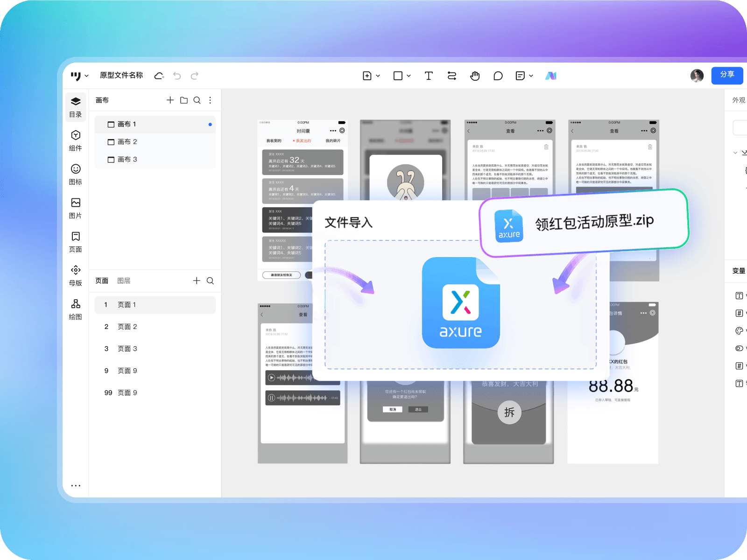Click the 拆 red packet open button
The image size is (747, 560).
click(509, 413)
